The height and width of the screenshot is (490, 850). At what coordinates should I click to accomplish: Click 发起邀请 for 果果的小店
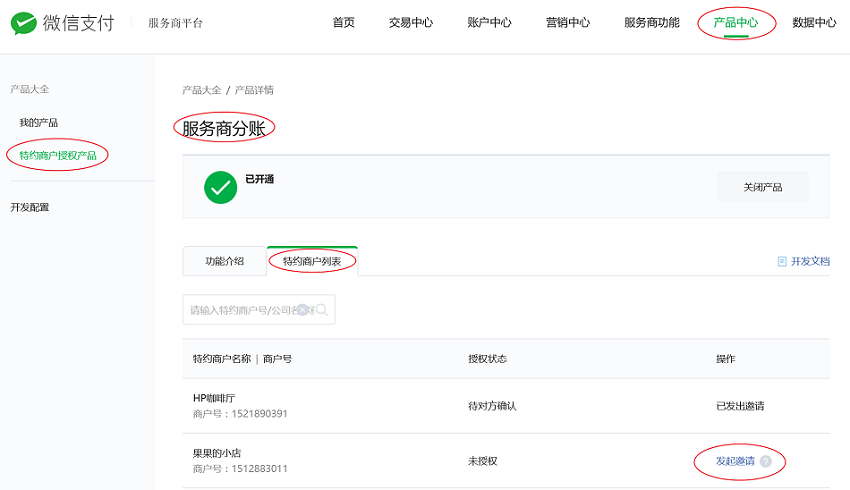click(x=735, y=461)
